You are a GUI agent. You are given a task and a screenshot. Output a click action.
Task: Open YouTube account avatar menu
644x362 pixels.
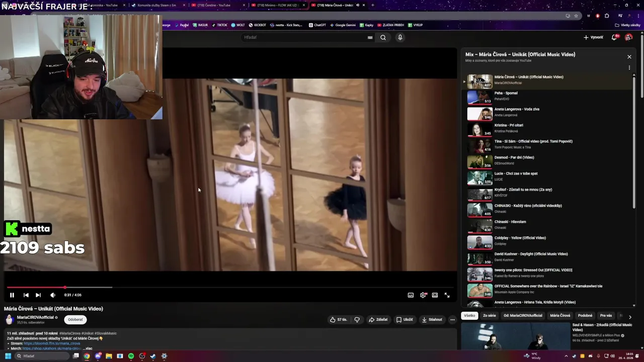click(628, 37)
